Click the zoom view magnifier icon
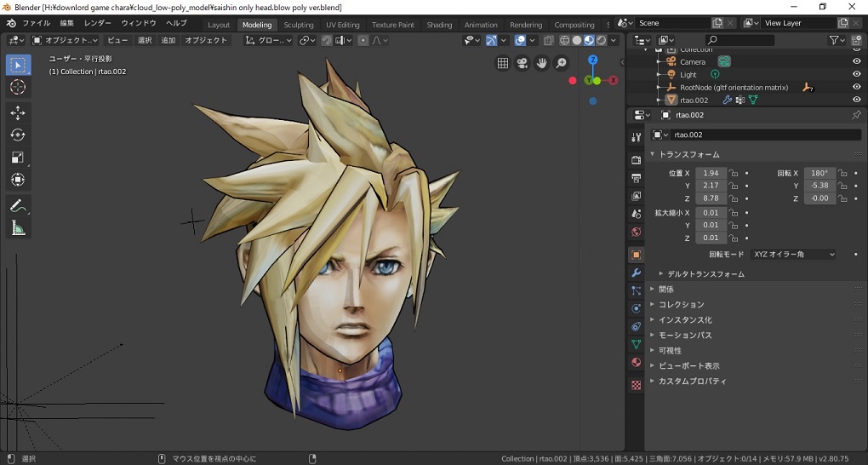Viewport: 868px width, 465px height. [x=561, y=63]
